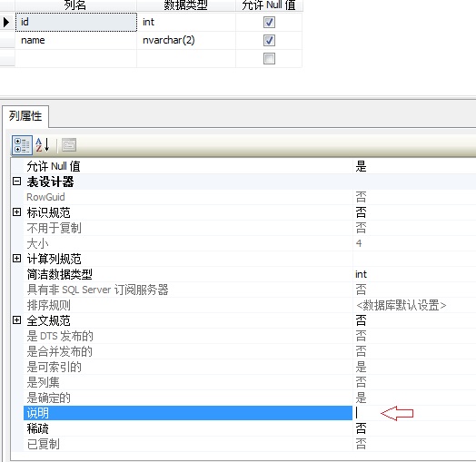Click the 是 value for 允许 Null 值

[361, 166]
